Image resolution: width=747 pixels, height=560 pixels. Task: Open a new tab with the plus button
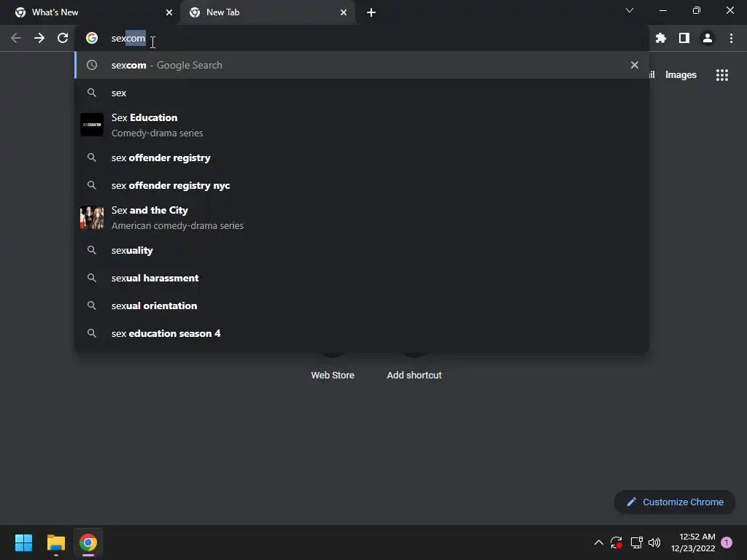pos(371,12)
